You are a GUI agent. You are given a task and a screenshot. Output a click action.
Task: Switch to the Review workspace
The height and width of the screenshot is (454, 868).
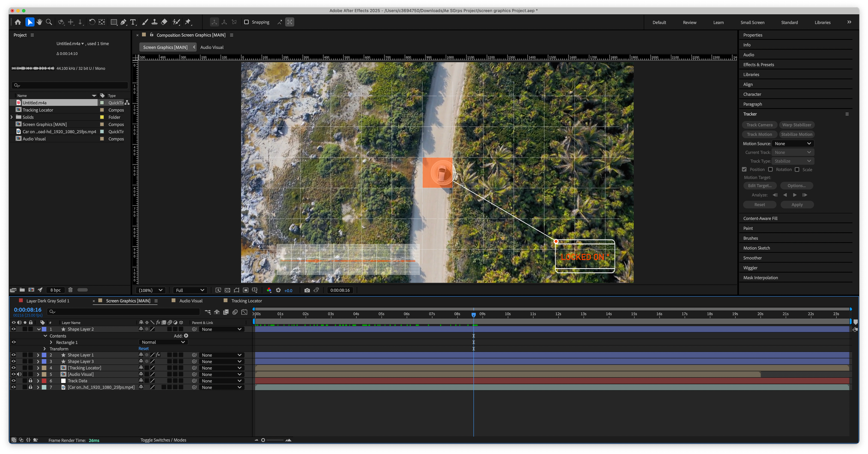tap(689, 23)
